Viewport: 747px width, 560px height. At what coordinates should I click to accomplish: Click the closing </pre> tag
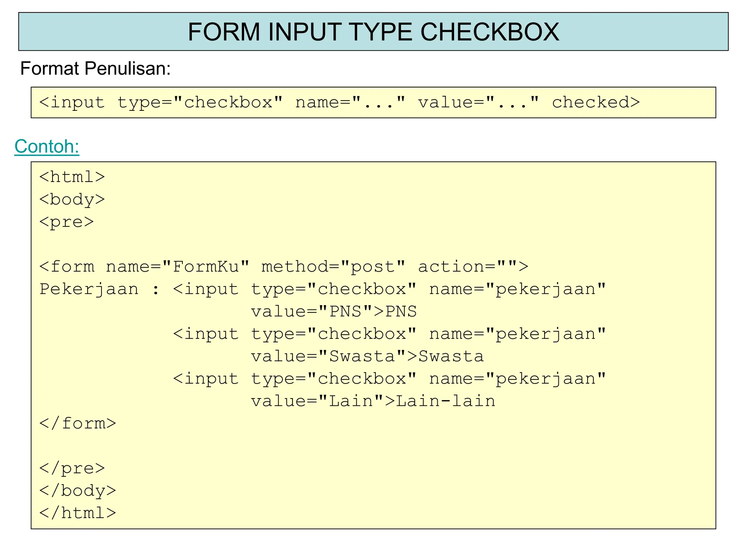point(72,468)
